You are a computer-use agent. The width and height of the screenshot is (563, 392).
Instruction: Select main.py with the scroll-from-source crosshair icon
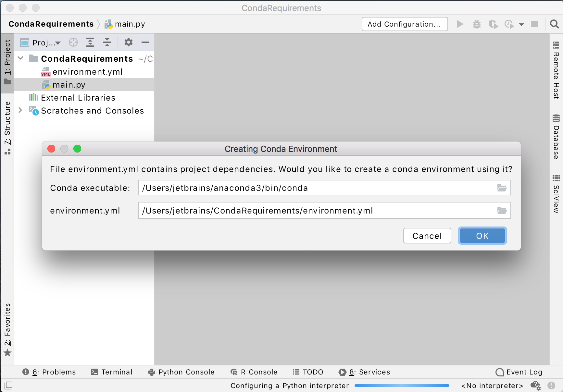click(x=73, y=42)
